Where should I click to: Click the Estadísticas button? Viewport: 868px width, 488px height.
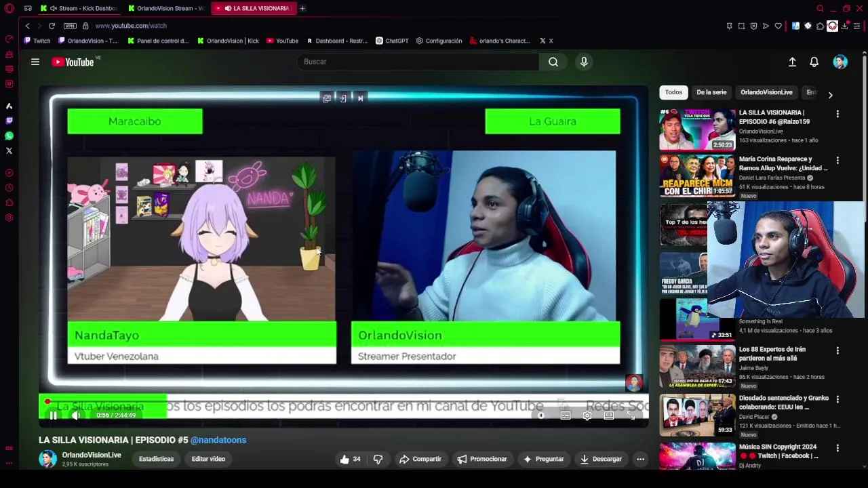pos(157,459)
